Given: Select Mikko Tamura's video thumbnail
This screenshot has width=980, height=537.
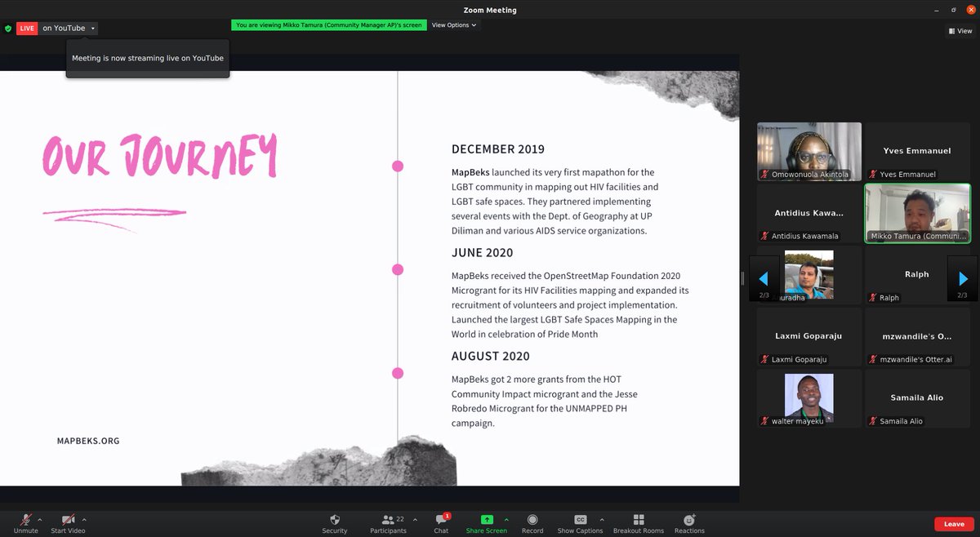Looking at the screenshot, I should [x=916, y=212].
